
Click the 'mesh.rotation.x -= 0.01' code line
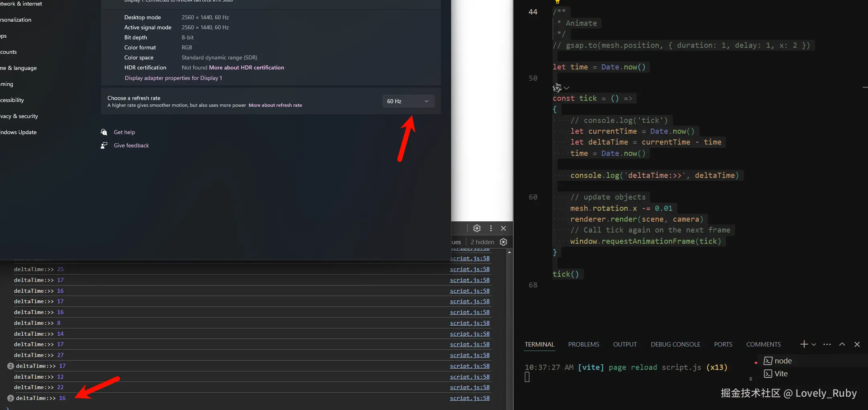click(621, 208)
